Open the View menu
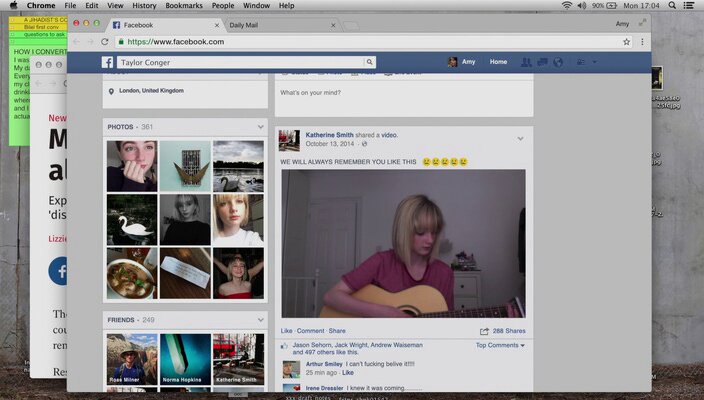The height and width of the screenshot is (400, 704). (x=115, y=5)
